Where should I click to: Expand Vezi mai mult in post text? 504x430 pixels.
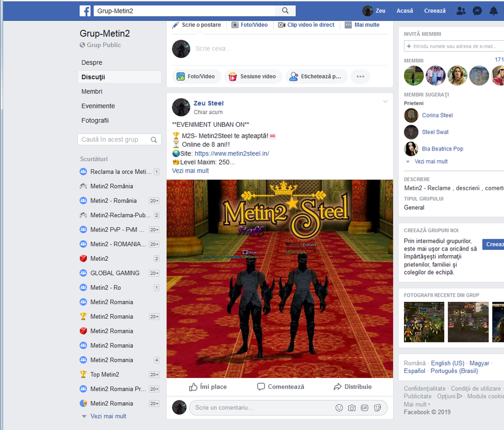(x=190, y=171)
